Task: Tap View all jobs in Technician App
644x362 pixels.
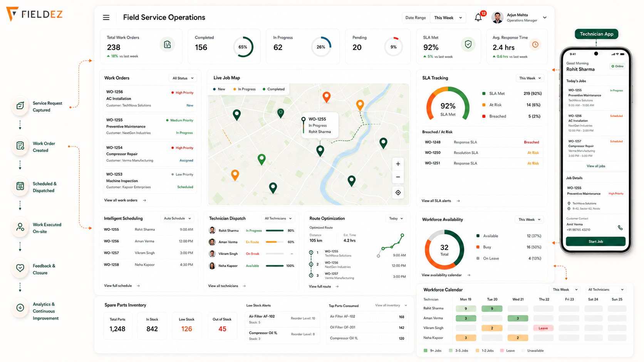Action: (596, 166)
